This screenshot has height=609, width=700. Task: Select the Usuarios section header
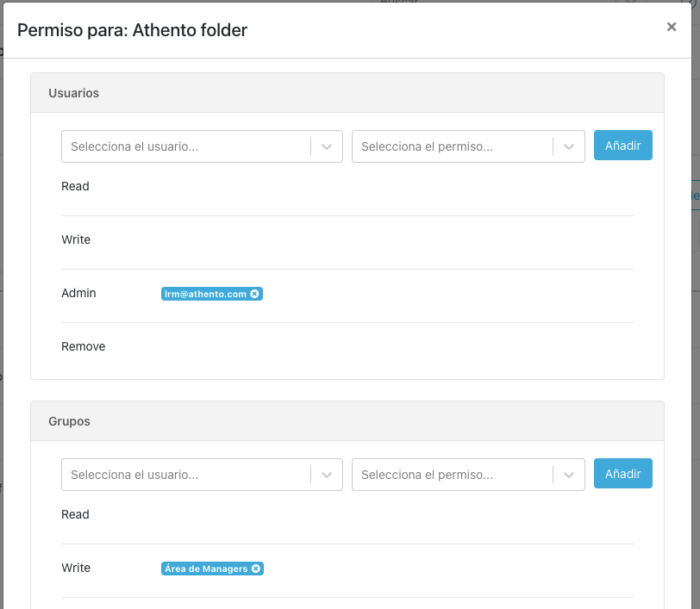point(73,93)
